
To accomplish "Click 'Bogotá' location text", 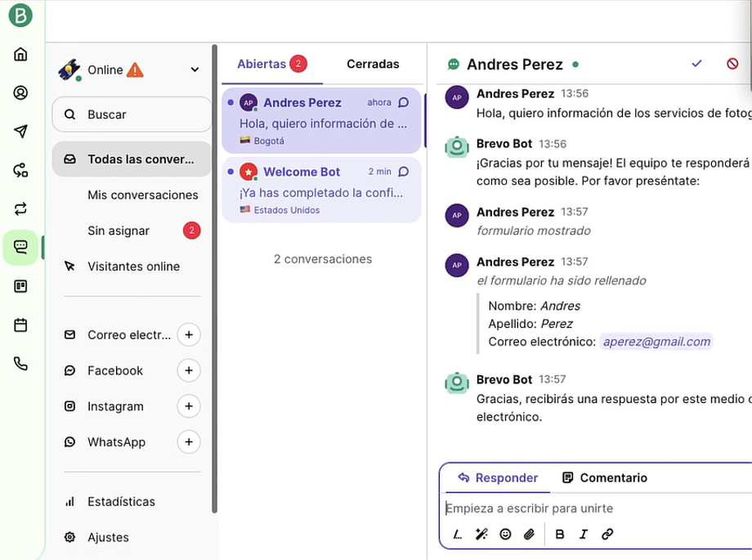I will pyautogui.click(x=269, y=141).
